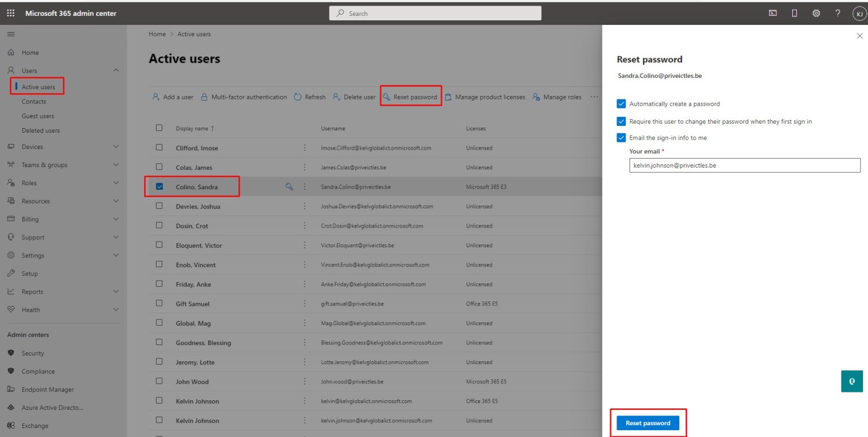This screenshot has width=868, height=437.
Task: Collapse the Users section chevron
Action: click(116, 71)
